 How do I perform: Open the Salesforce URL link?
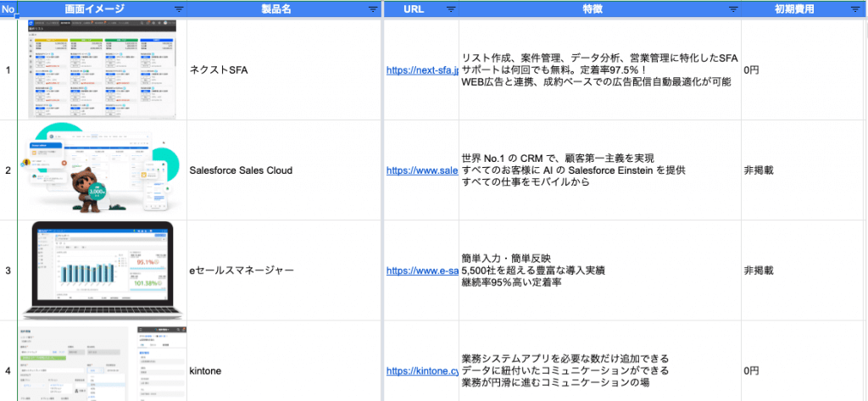(x=422, y=170)
